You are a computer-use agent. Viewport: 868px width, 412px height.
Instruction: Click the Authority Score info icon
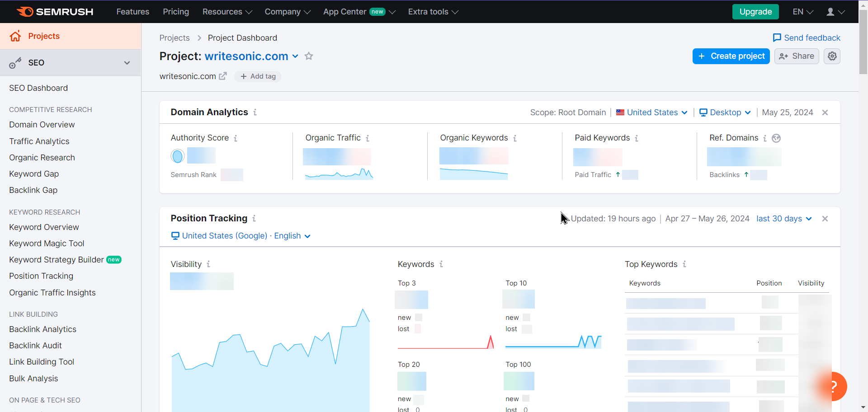click(x=236, y=138)
